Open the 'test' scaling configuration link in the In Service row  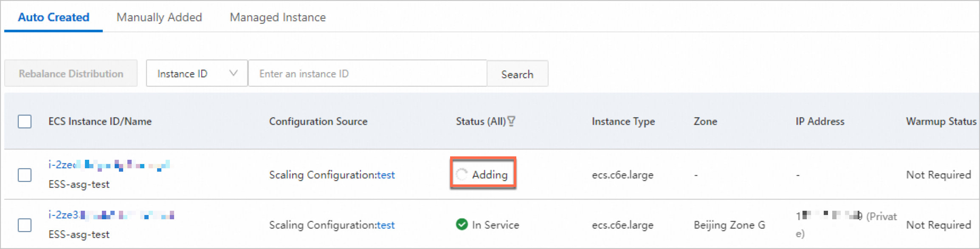click(x=386, y=225)
